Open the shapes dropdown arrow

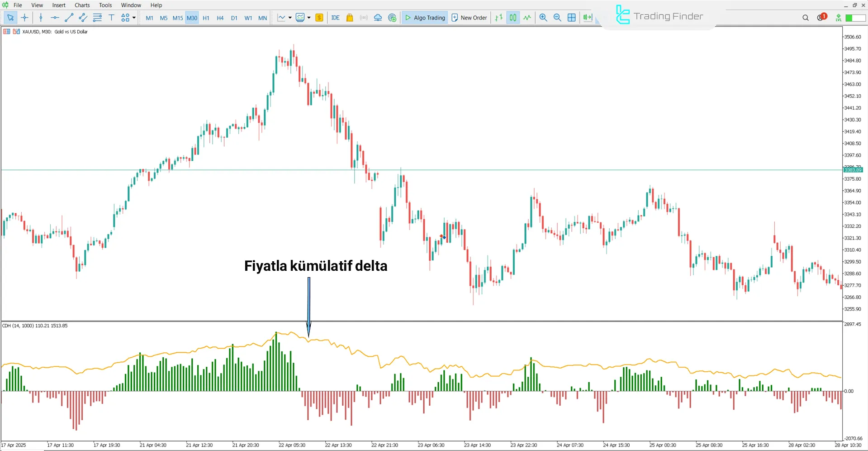click(134, 18)
